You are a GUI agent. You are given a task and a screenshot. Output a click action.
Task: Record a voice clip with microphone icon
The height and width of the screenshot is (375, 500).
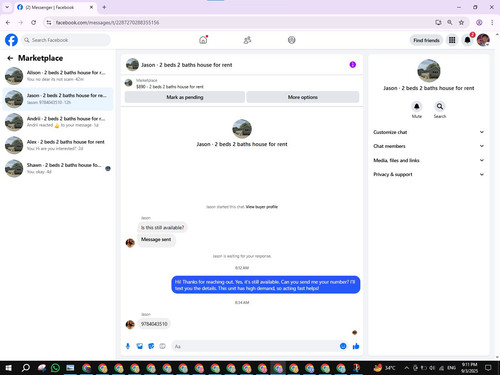128,346
